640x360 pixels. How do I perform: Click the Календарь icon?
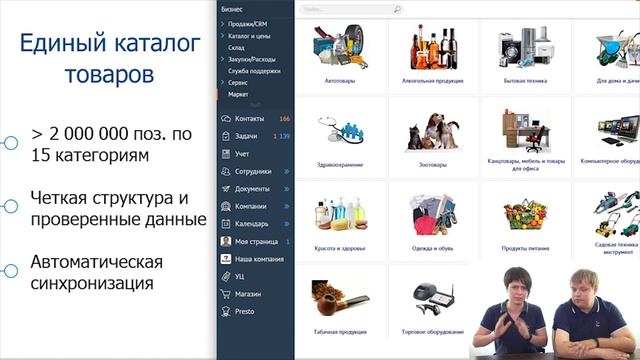click(x=226, y=224)
